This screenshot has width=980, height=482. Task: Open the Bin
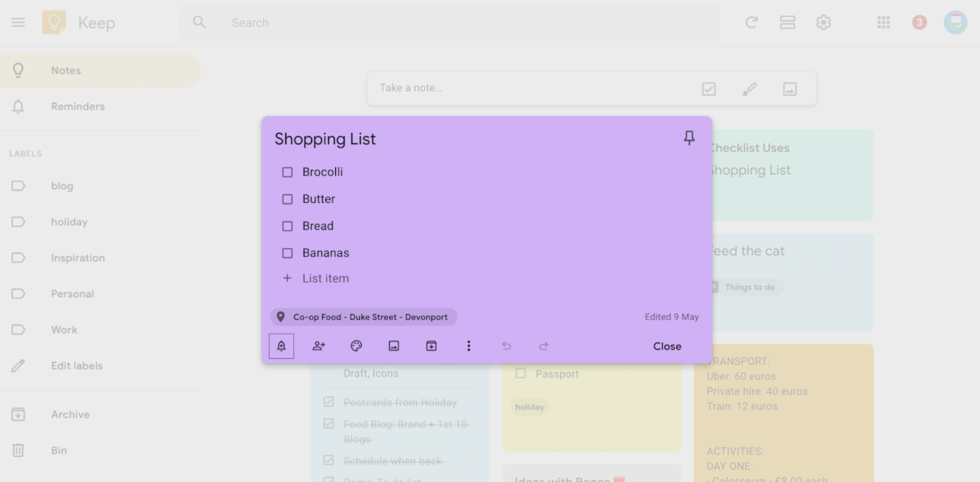coord(100,451)
